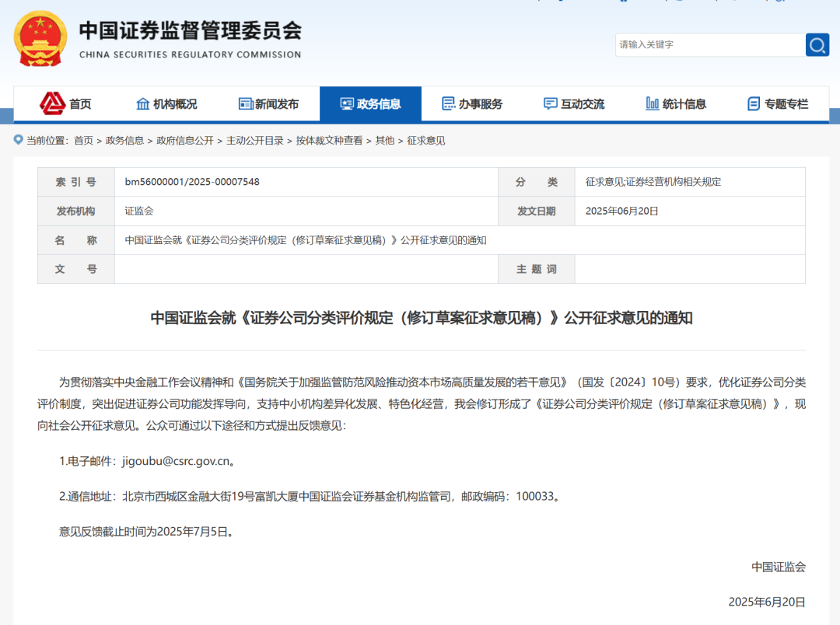This screenshot has width=840, height=625.
Task: Follow the 政府信息公开 breadcrumb link
Action: tap(185, 141)
